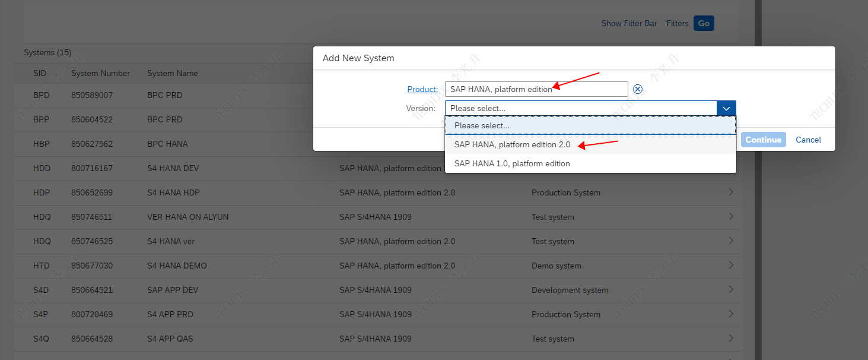Image resolution: width=868 pixels, height=360 pixels.
Task: Select system name S4 HANA DEV
Action: pos(174,168)
